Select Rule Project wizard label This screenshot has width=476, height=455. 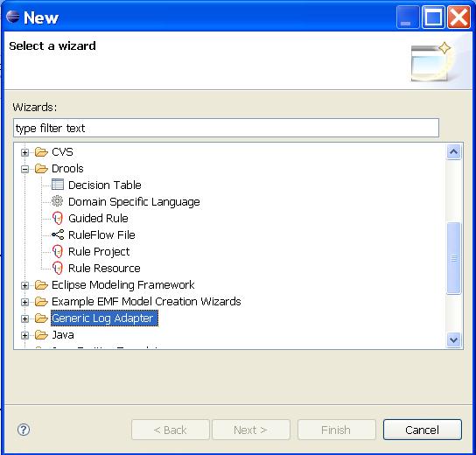(99, 252)
